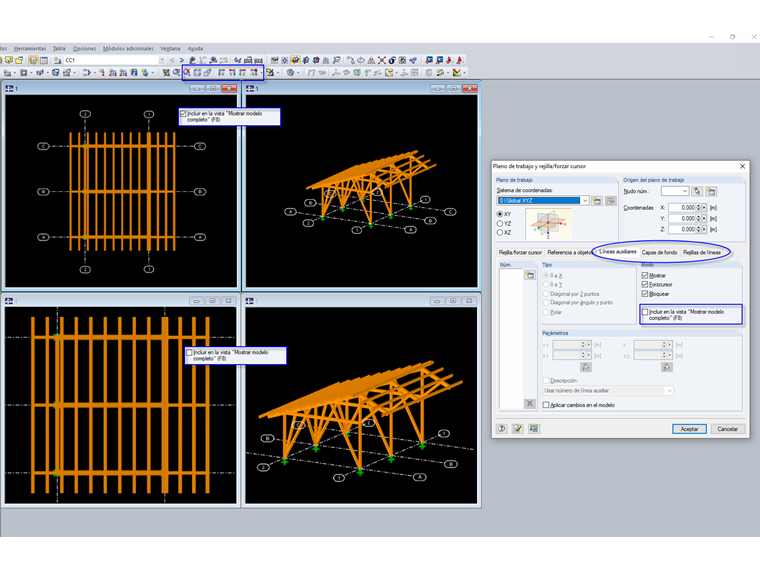Open the Sistema de coordenadas dropdown
The image size is (760, 570).
[x=585, y=201]
